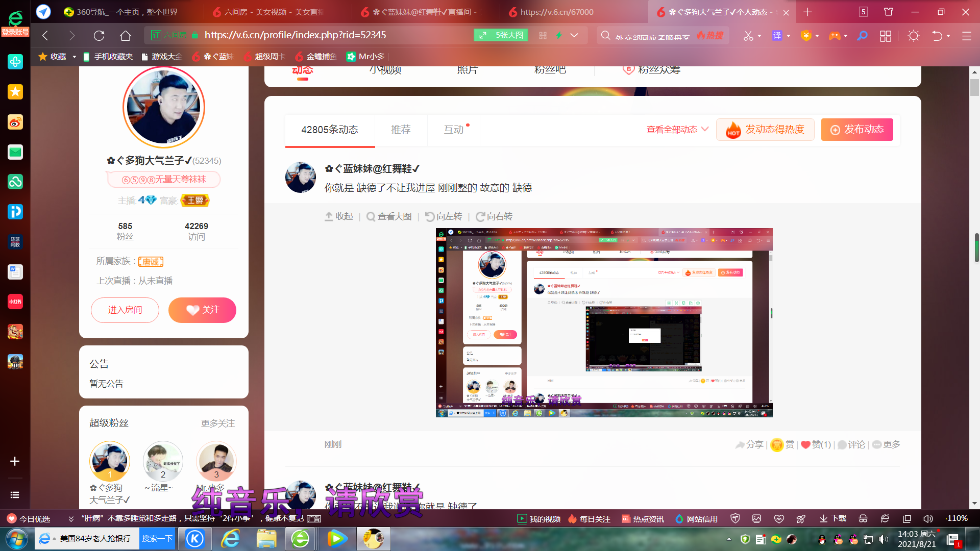The height and width of the screenshot is (551, 980).
Task: Toggle the status bar speaker mute icon
Action: click(928, 518)
